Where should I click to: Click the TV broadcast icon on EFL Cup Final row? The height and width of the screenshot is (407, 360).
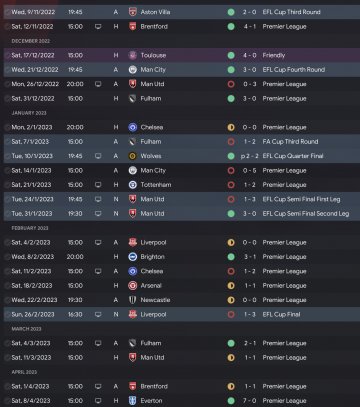[x=98, y=314]
